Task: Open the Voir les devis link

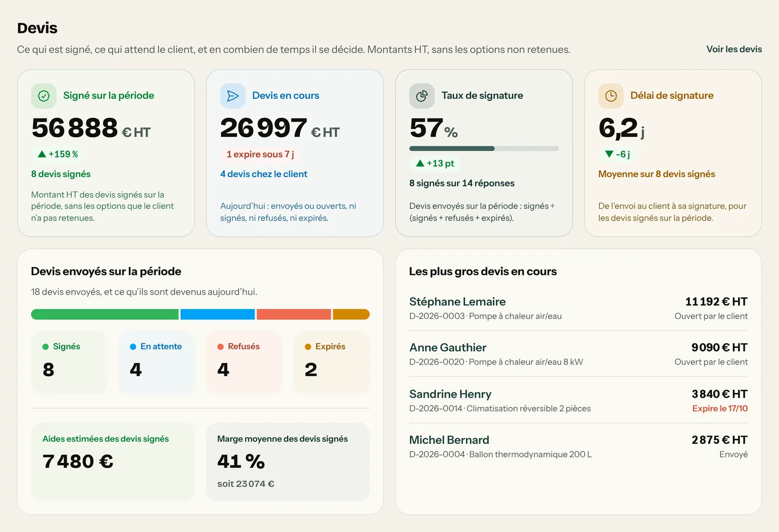Action: click(734, 49)
